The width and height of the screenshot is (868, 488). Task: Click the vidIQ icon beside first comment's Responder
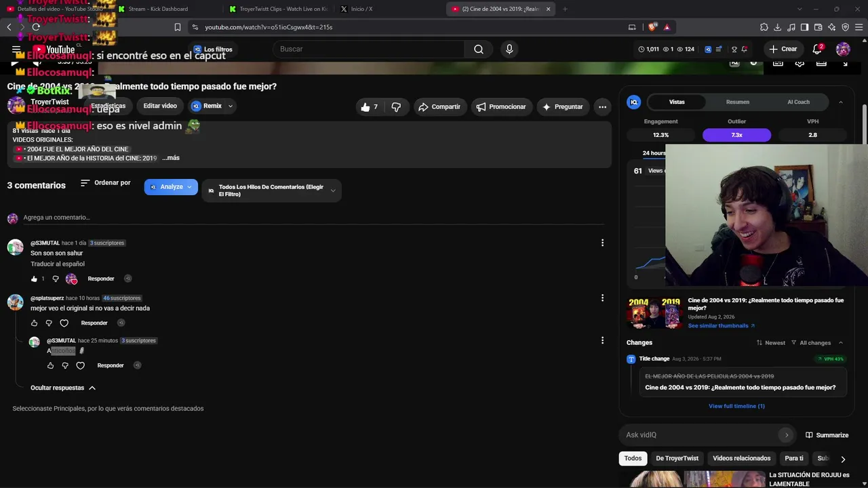click(127, 279)
